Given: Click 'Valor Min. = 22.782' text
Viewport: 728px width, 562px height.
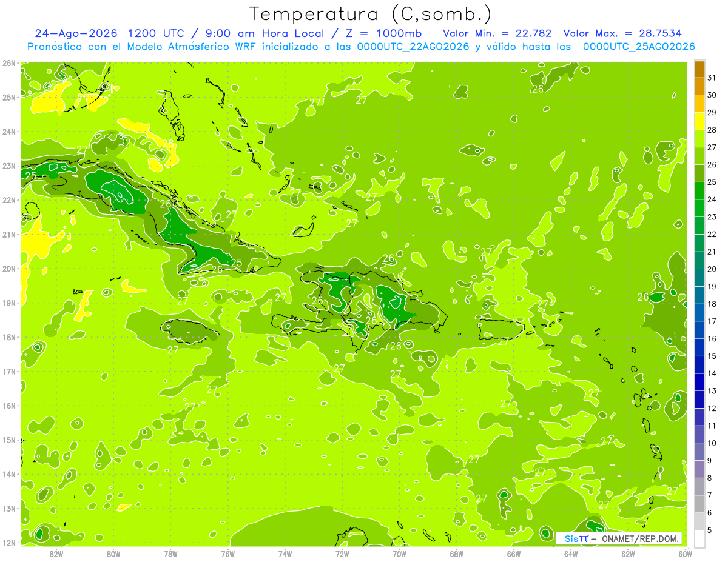Looking at the screenshot, I should point(497,33).
